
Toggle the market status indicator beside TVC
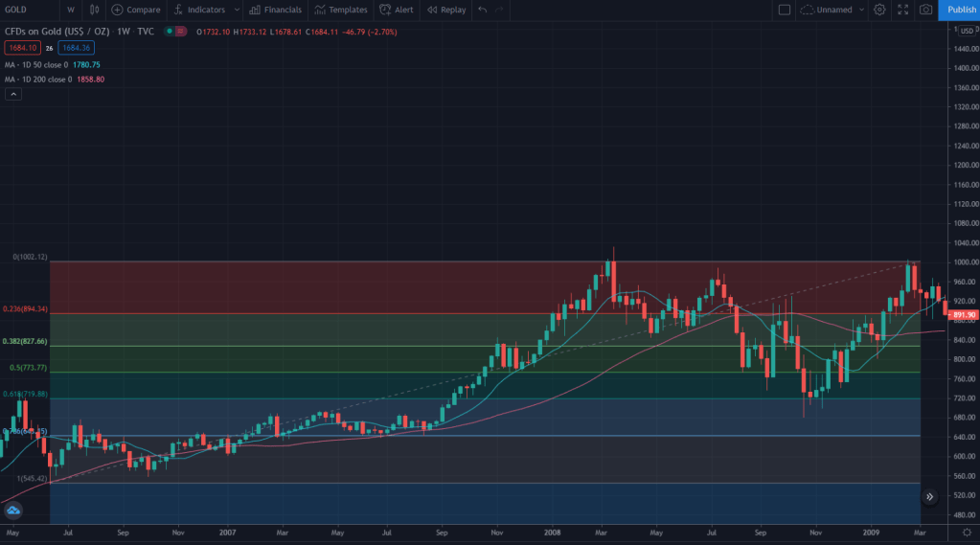[x=170, y=32]
